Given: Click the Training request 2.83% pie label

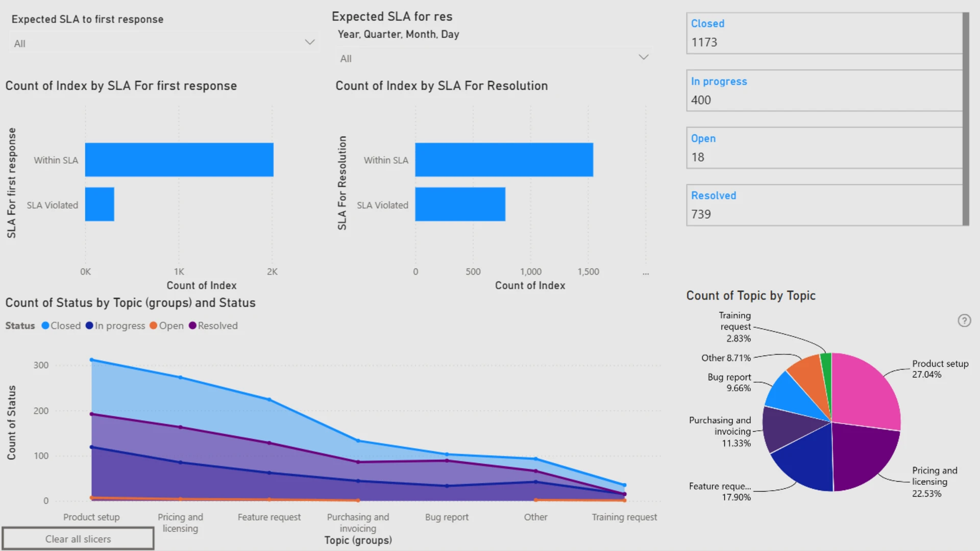Looking at the screenshot, I should [x=734, y=327].
